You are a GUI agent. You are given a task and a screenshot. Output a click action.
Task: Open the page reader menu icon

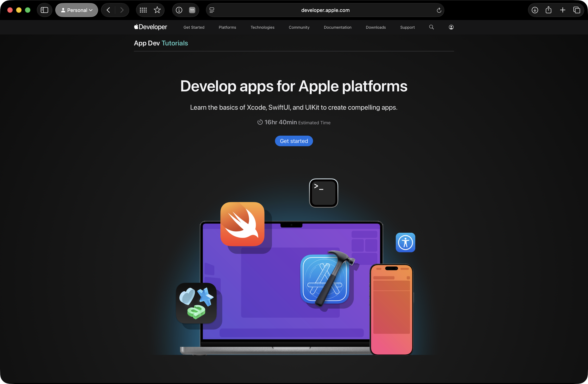(x=212, y=10)
